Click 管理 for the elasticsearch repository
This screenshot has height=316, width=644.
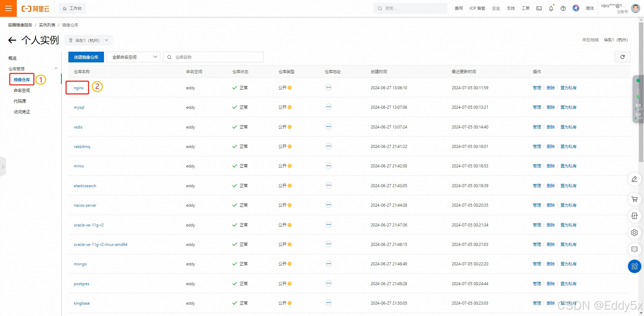pyautogui.click(x=537, y=186)
